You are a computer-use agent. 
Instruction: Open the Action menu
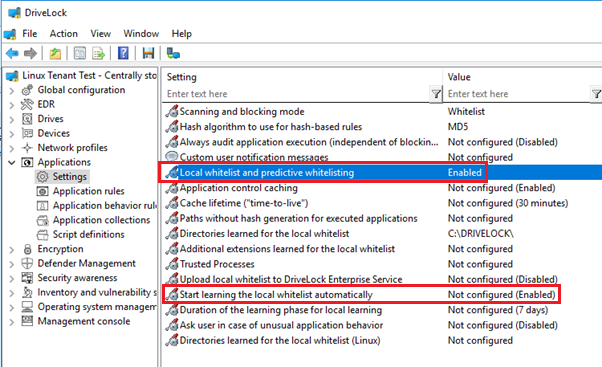[63, 34]
